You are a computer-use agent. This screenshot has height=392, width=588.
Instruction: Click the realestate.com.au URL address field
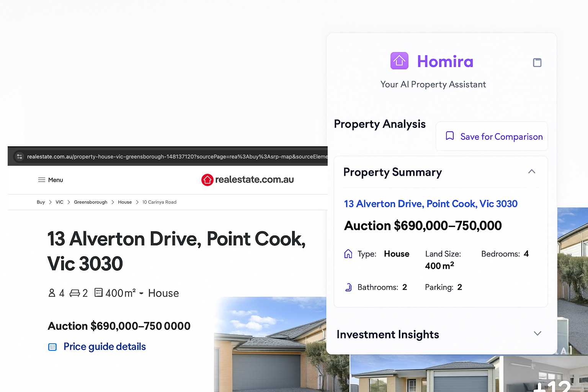click(177, 157)
